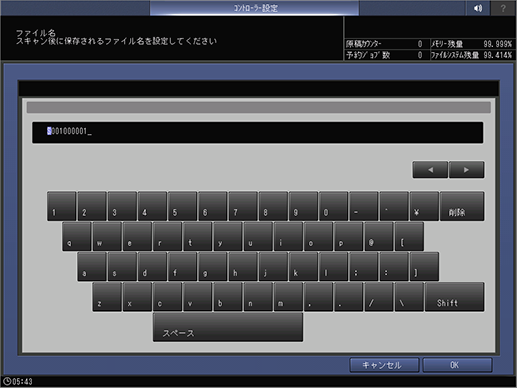Tap the スペース space bar
The width and height of the screenshot is (517, 388).
click(228, 327)
